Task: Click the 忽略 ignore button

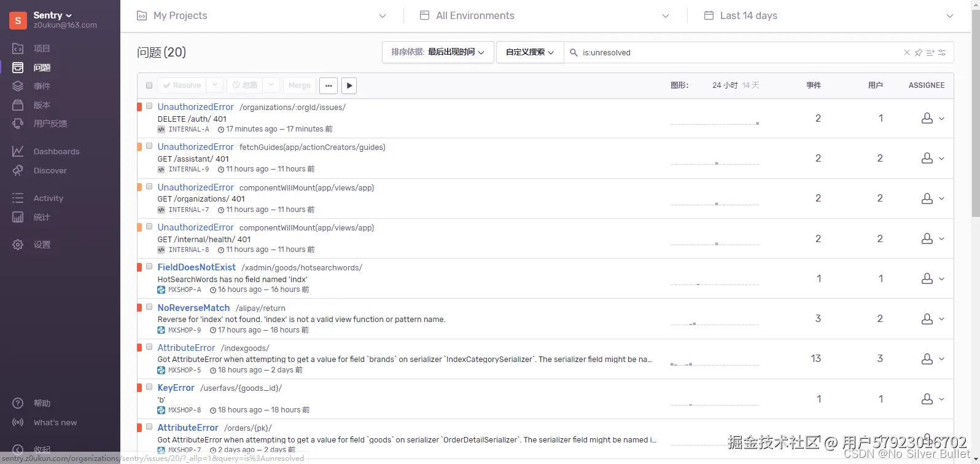Action: click(245, 85)
